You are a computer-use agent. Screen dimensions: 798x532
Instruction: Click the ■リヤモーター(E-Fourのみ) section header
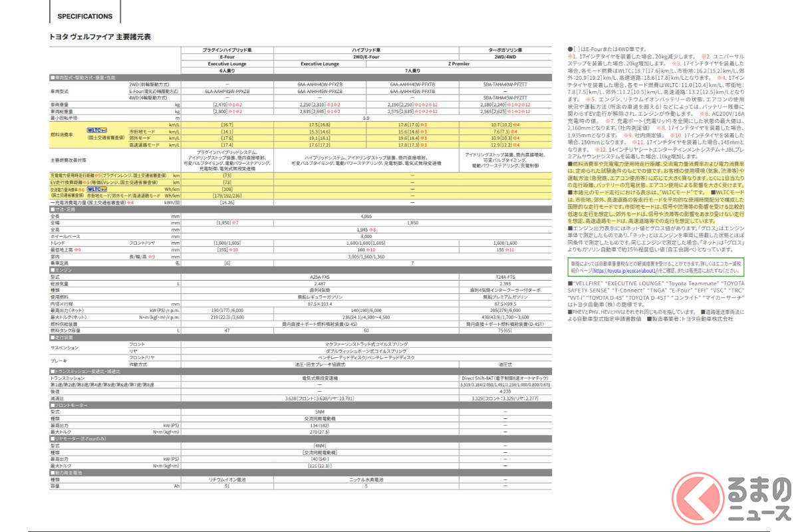coord(301,439)
